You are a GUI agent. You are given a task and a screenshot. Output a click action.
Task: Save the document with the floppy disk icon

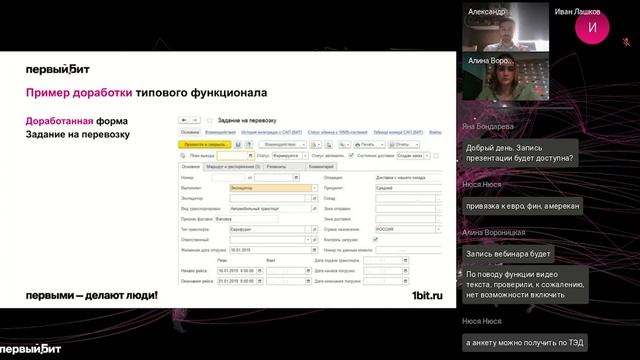(238, 144)
